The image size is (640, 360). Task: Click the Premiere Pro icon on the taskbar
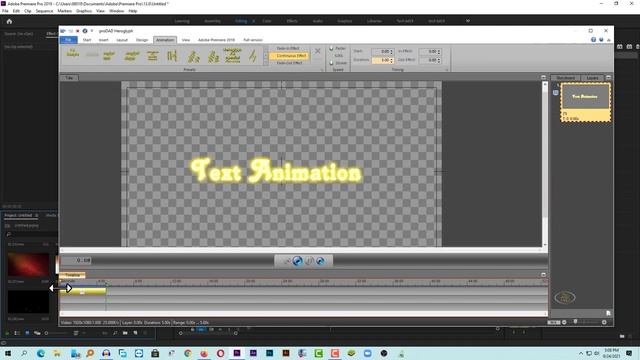coord(237,353)
